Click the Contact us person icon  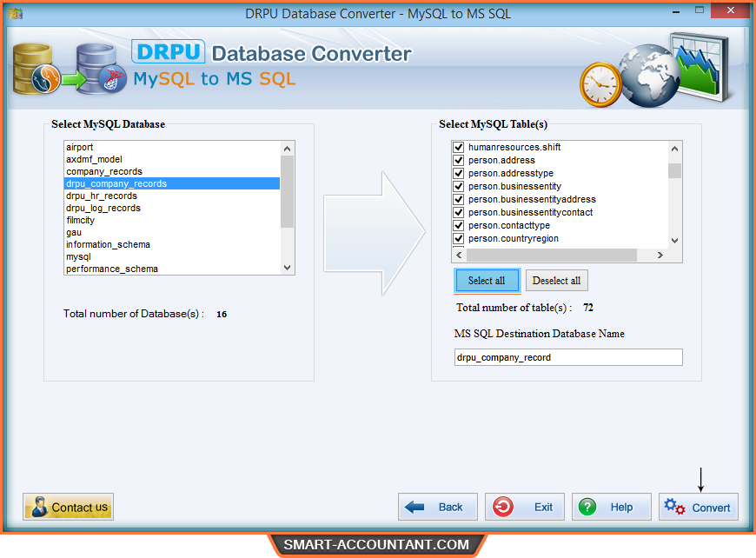coord(39,507)
